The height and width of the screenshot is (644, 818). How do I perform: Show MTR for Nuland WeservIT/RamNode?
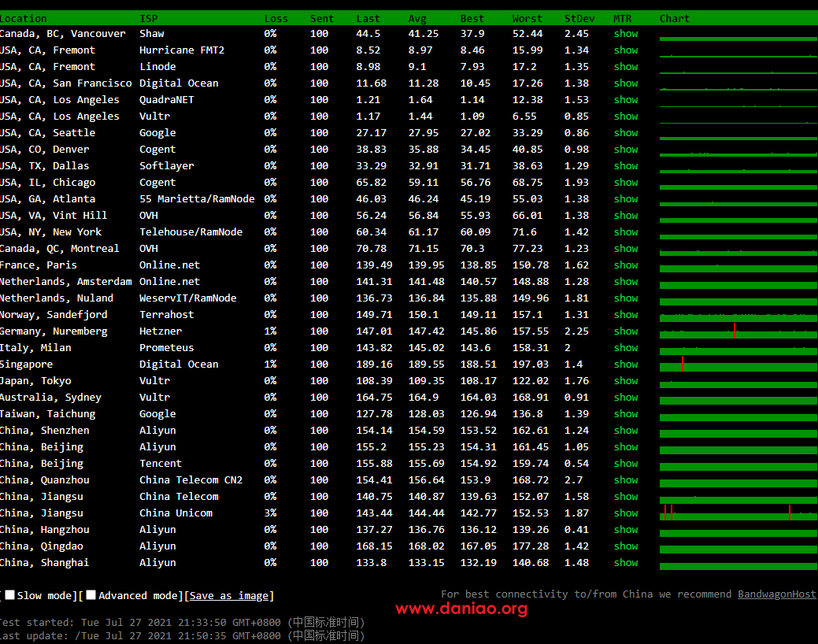point(625,298)
